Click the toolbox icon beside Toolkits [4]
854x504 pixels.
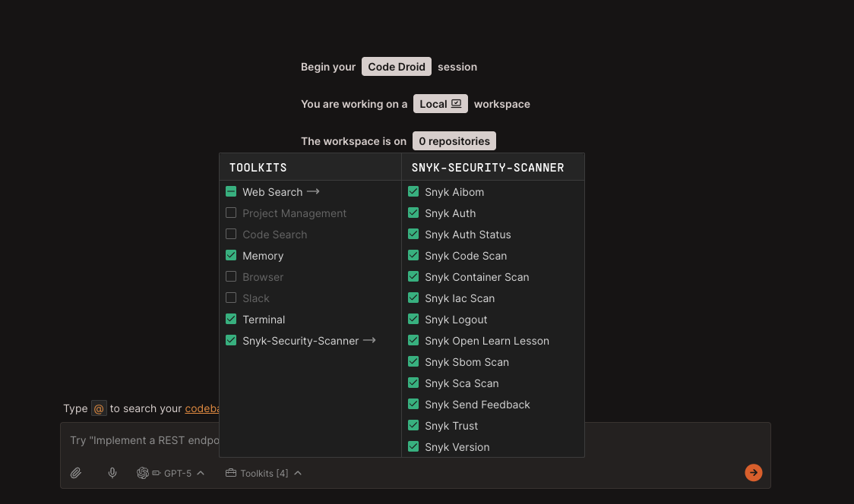[x=231, y=473]
